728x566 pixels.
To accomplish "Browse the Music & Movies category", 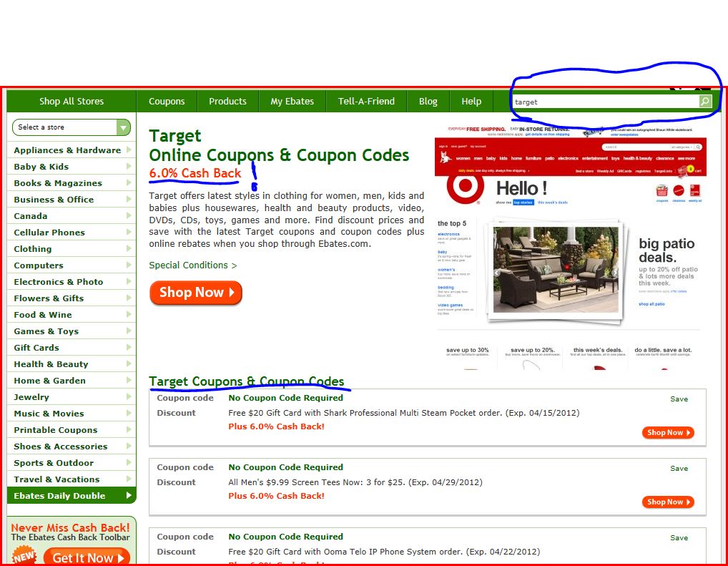I will click(x=72, y=413).
